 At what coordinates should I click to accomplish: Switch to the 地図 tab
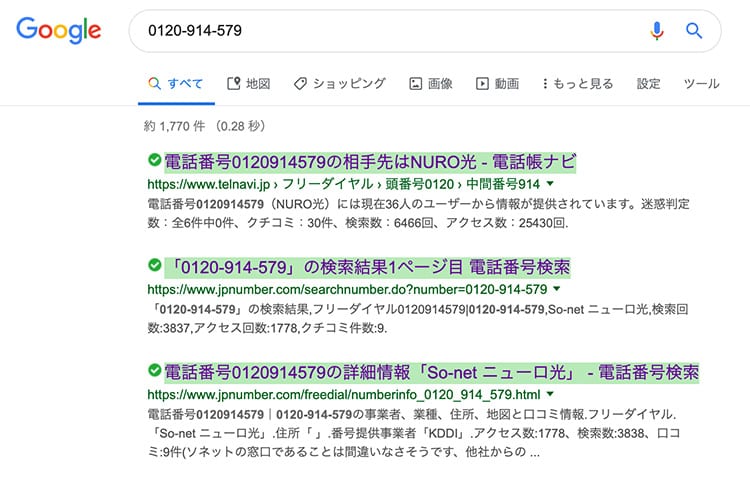coord(249,84)
